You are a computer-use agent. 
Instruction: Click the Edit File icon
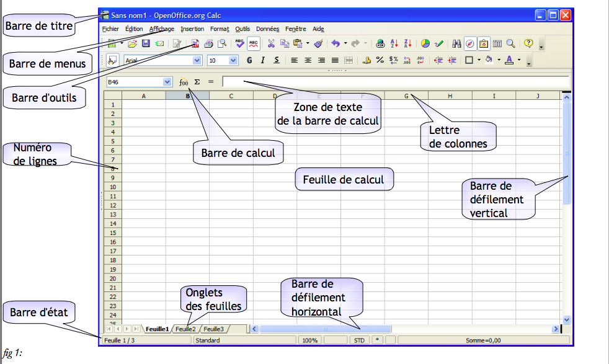click(x=177, y=43)
